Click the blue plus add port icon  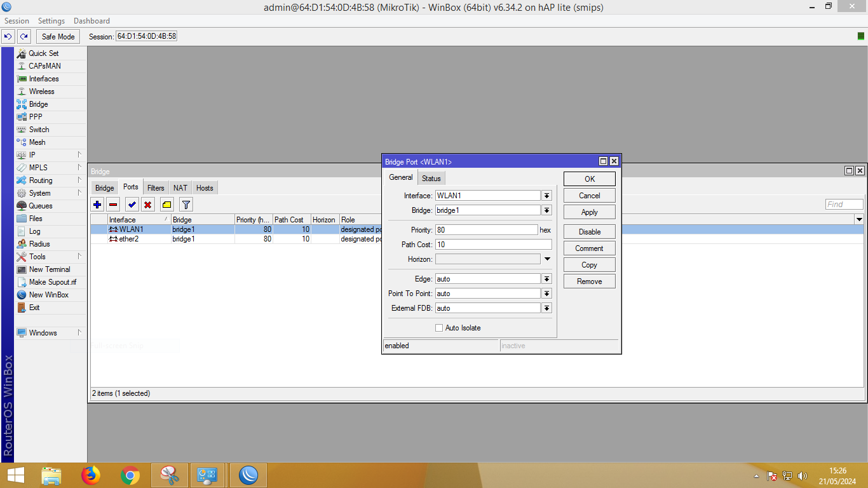pos(97,205)
